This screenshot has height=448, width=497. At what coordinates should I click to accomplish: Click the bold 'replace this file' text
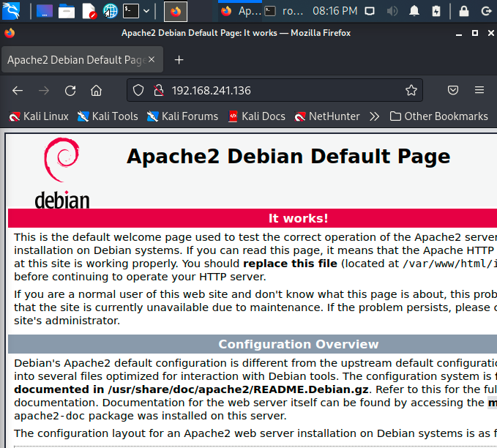click(290, 264)
